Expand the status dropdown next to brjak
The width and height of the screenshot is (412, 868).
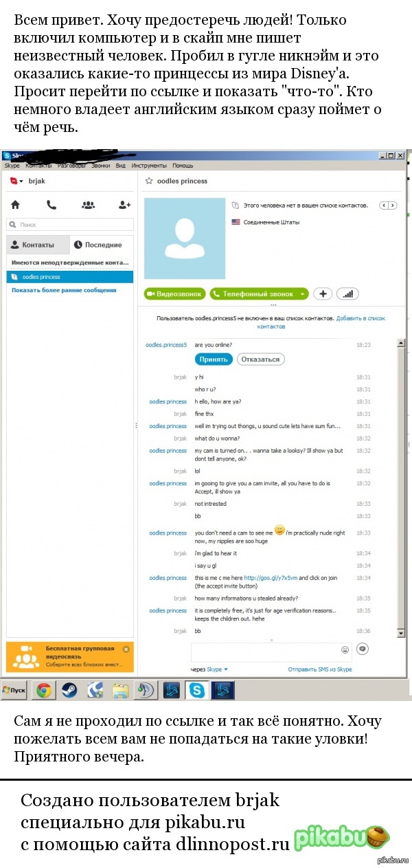[x=21, y=181]
